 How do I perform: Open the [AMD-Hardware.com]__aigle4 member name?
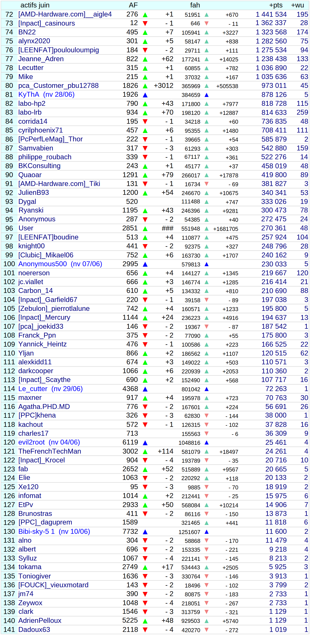(65, 14)
